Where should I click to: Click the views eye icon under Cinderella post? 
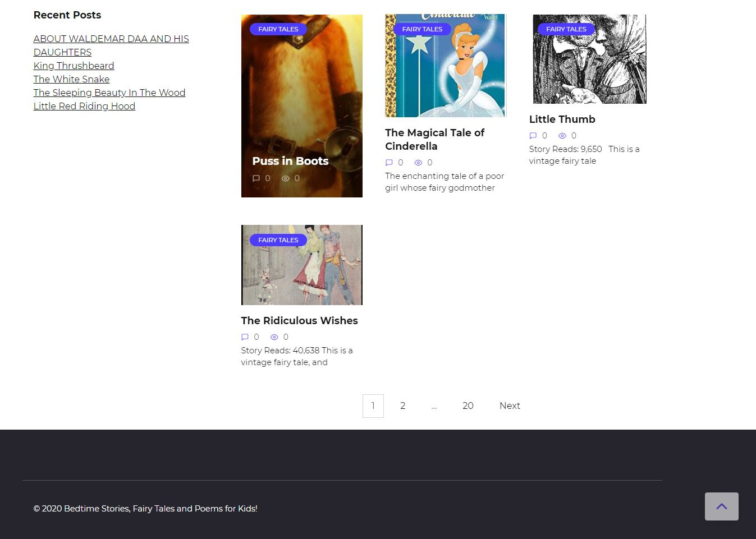click(418, 163)
